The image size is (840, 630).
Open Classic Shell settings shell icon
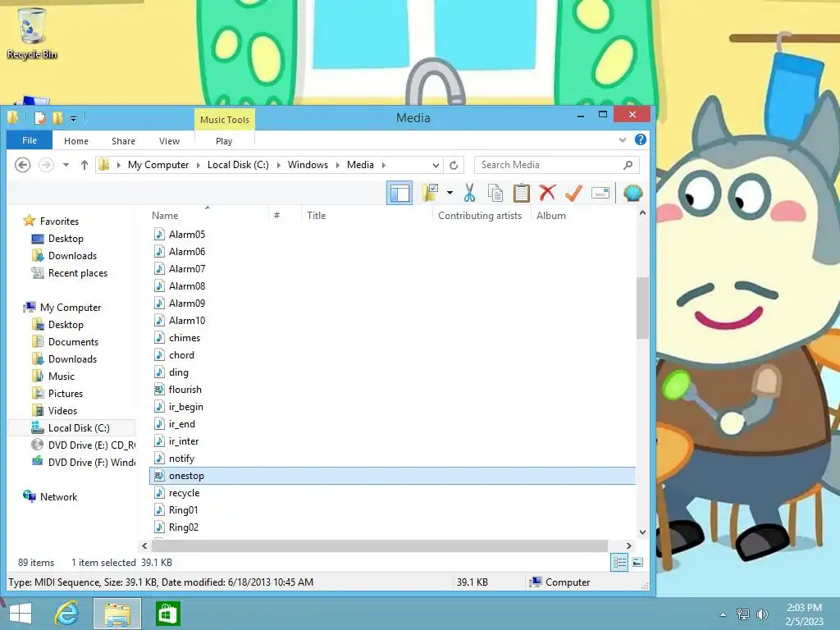[x=632, y=193]
